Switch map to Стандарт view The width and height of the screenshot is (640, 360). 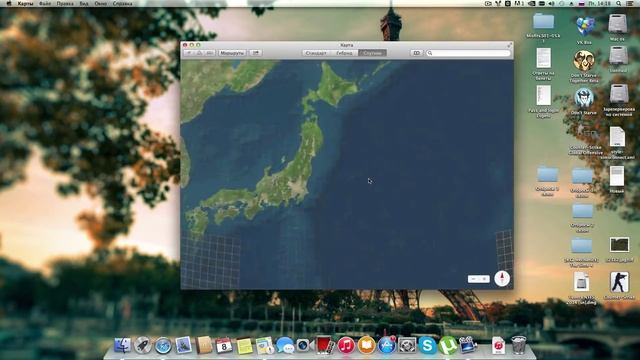316,53
